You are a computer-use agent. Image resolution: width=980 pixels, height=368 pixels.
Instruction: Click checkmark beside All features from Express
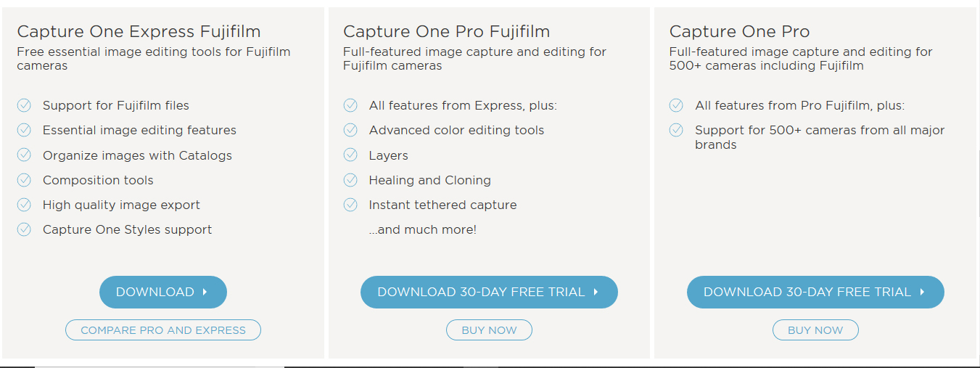coord(350,106)
